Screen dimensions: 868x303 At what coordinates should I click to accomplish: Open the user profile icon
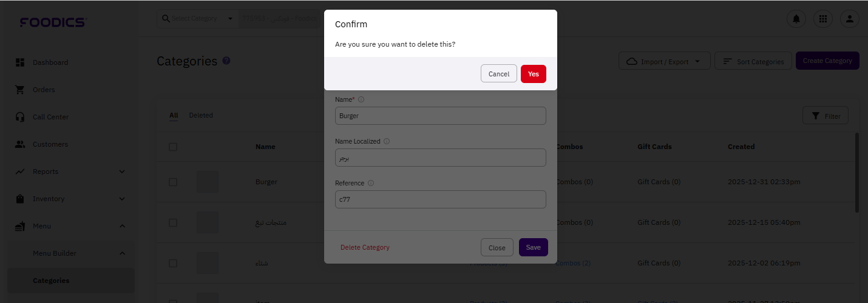point(850,19)
